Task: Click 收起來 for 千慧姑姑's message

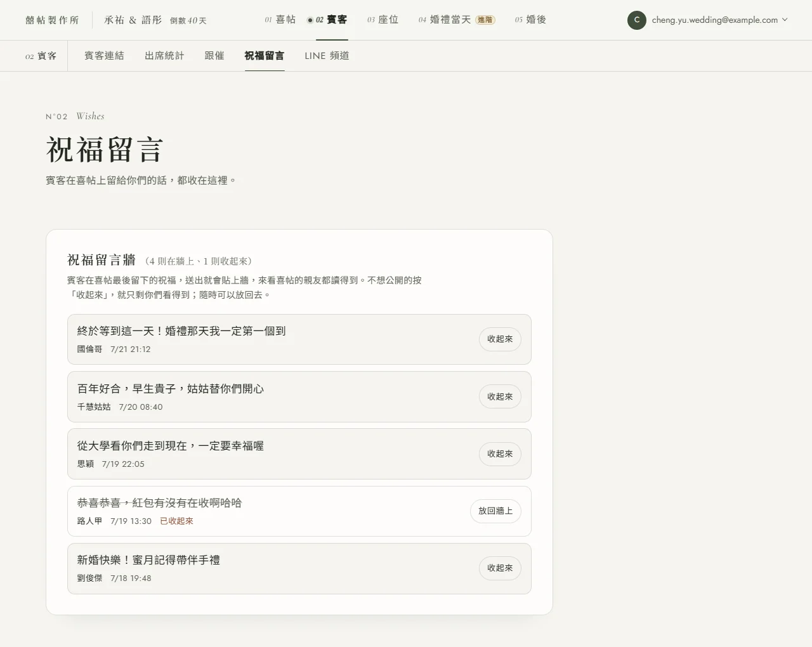Action: [500, 397]
